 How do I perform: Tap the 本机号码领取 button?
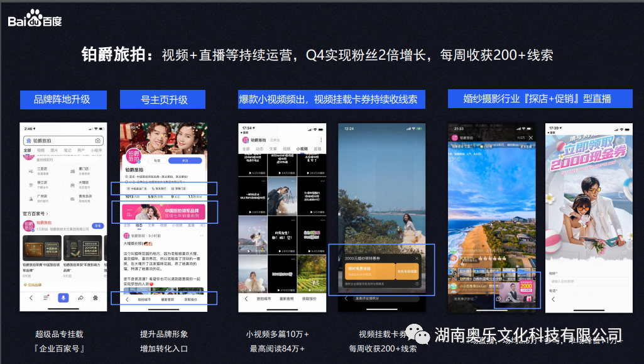407,271
